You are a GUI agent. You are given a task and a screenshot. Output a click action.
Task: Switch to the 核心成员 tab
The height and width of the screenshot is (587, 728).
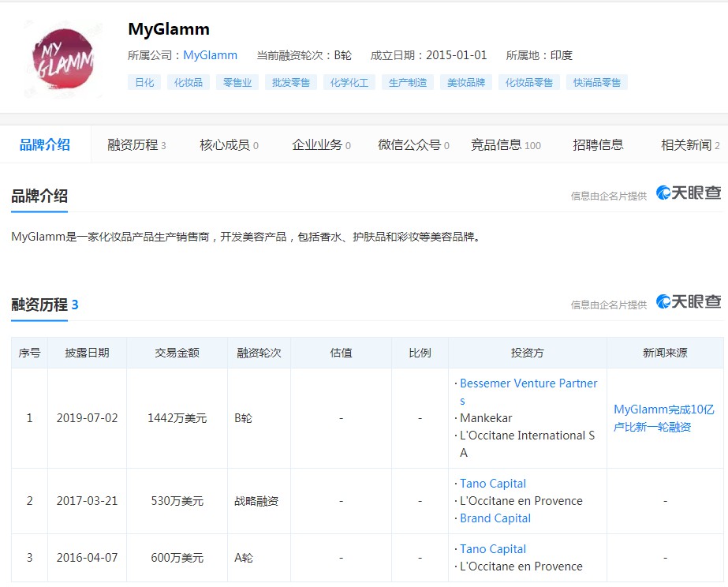[x=229, y=145]
